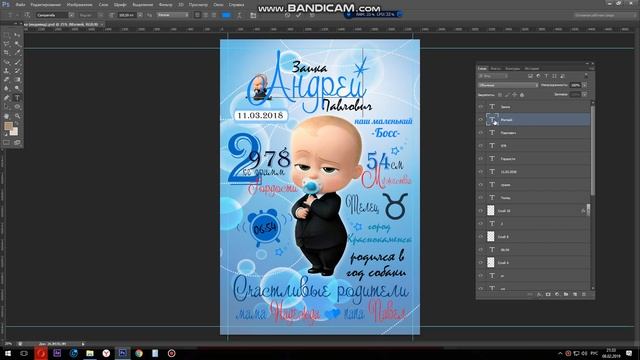This screenshot has height=360, width=640.
Task: Open the fill slider arrow
Action: (x=584, y=95)
